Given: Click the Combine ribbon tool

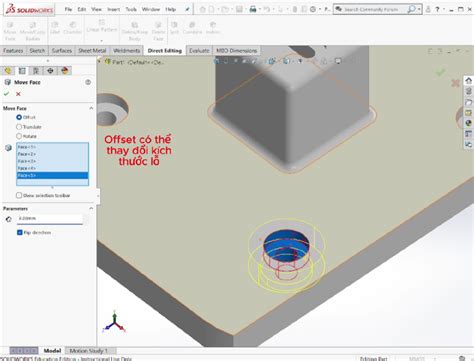Looking at the screenshot, I should pyautogui.click(x=192, y=28).
